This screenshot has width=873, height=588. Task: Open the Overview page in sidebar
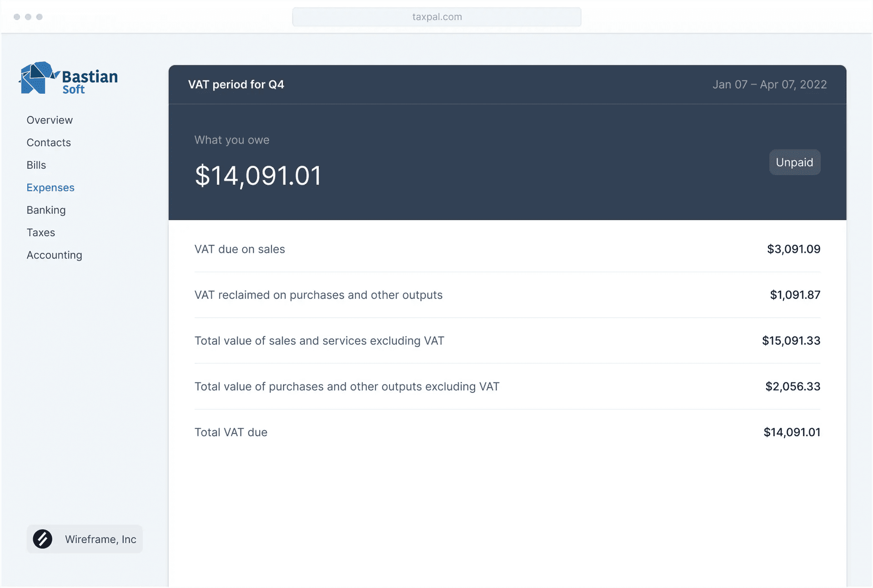tap(50, 120)
